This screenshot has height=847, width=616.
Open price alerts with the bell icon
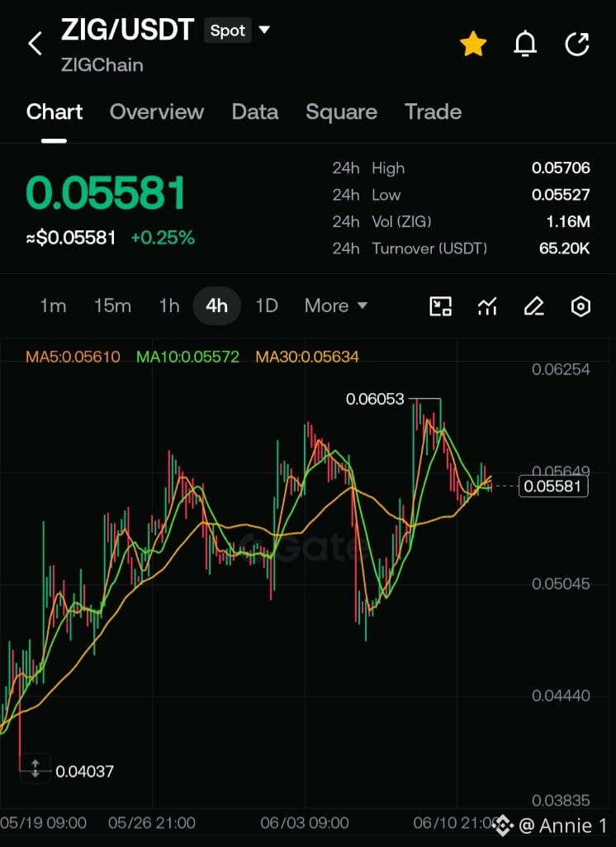click(x=524, y=44)
